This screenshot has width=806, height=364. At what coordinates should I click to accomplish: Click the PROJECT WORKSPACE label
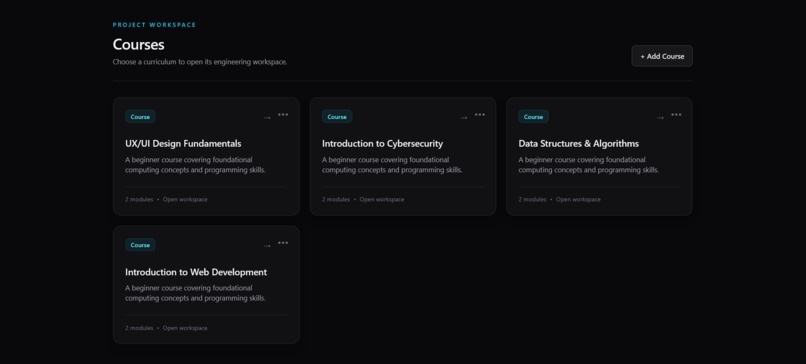(x=154, y=25)
